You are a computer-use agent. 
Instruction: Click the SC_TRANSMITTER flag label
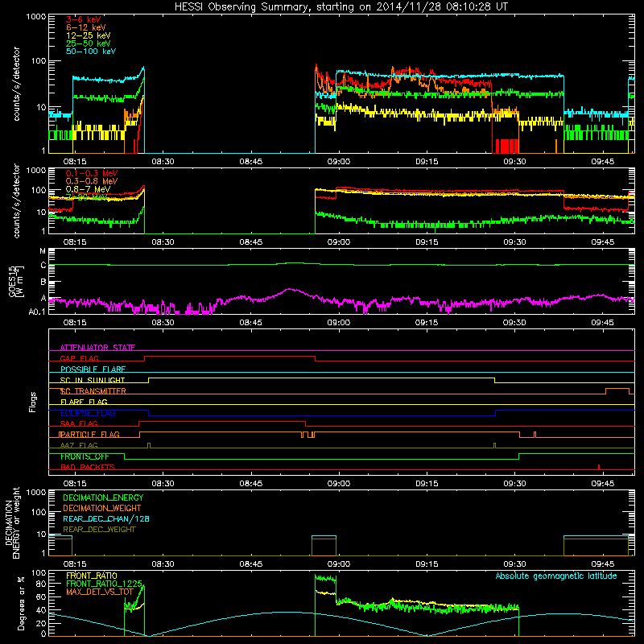(x=93, y=391)
